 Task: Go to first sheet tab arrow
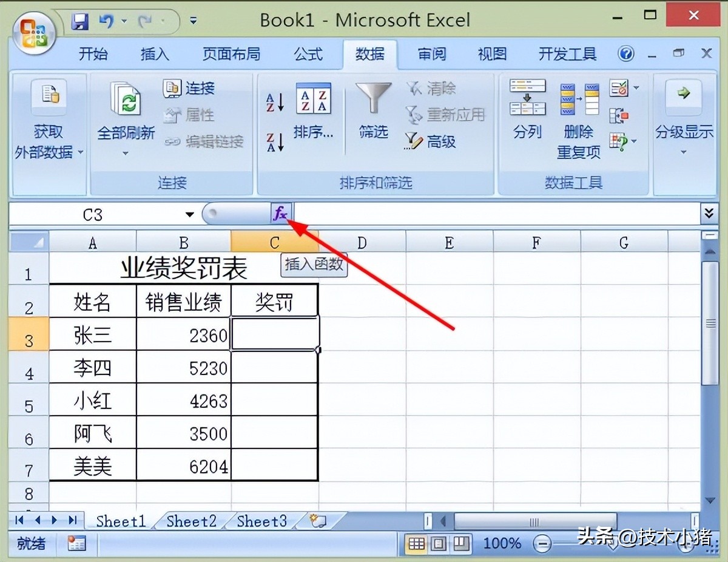(19, 520)
